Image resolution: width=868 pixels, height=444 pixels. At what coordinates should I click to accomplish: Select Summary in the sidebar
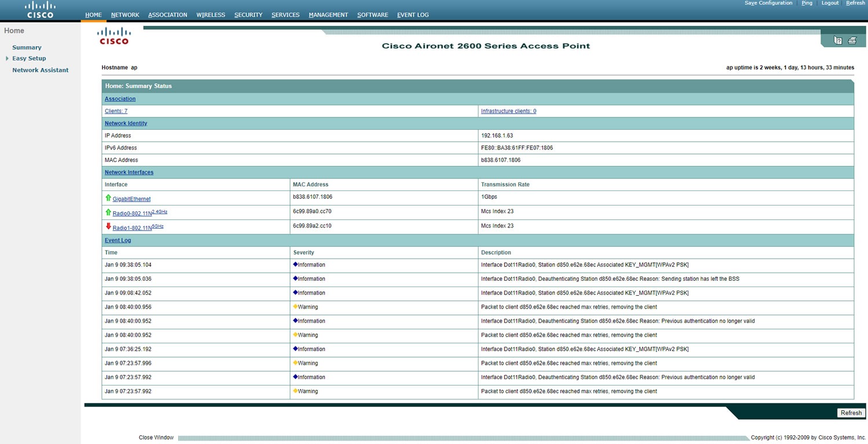pos(27,47)
